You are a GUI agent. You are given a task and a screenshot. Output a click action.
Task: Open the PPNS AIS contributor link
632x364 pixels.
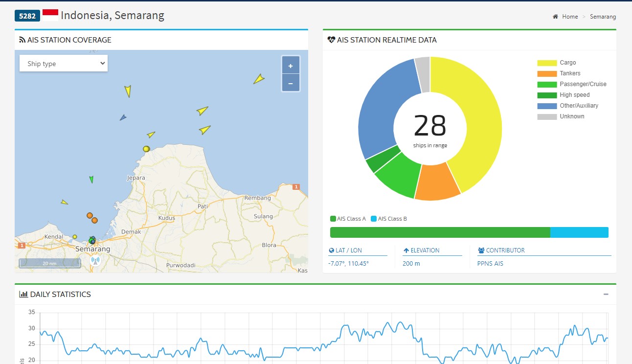tap(490, 264)
